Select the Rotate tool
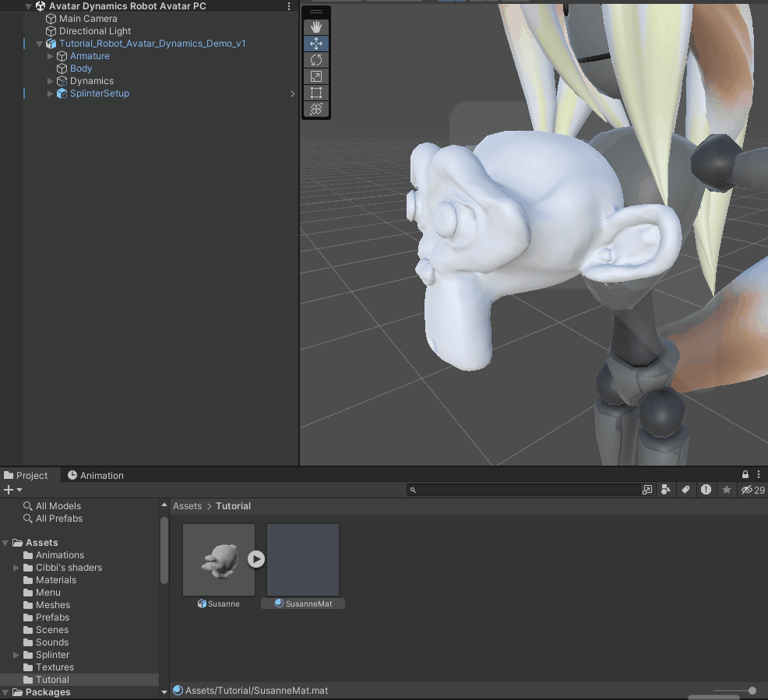The image size is (768, 700). click(316, 60)
